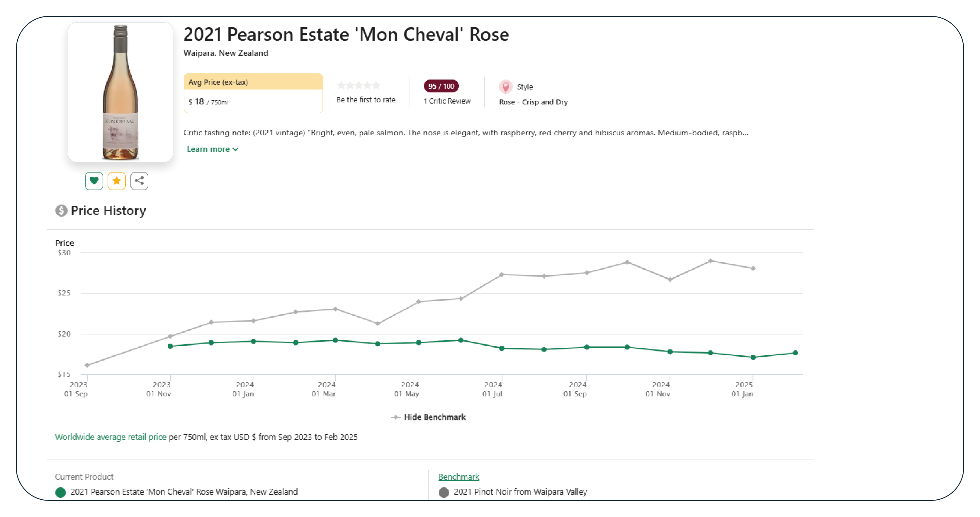Select last green point after 2025 01 Jan
The image size is (980, 517).
[795, 352]
